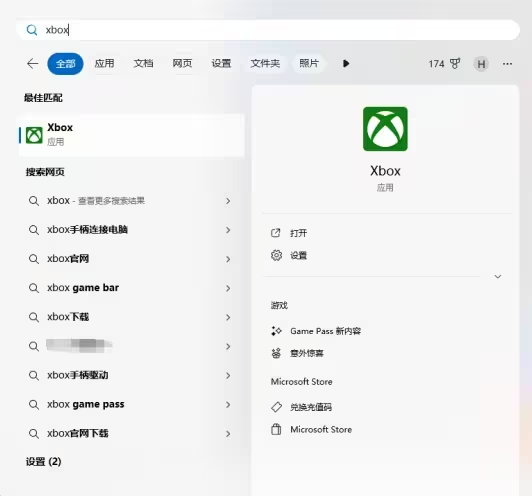Open Microsoft Store link in preview pane
Viewport: 532px width, 496px height.
pos(321,430)
